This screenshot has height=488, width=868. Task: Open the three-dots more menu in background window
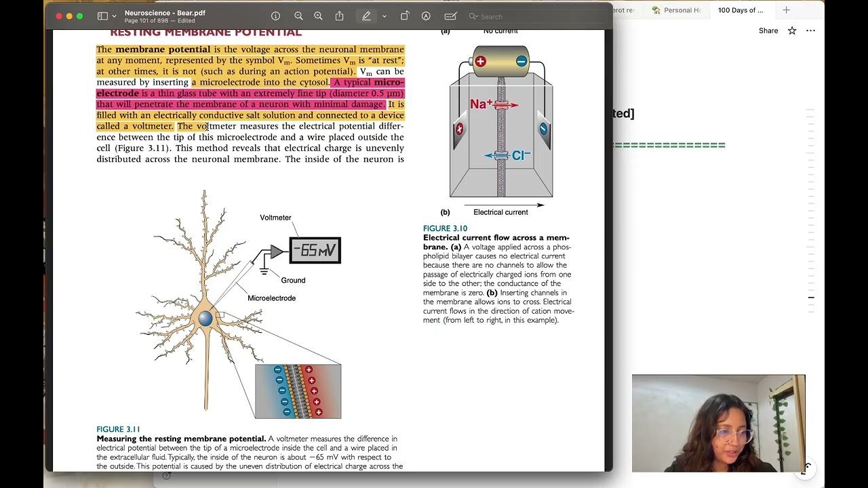coord(811,30)
